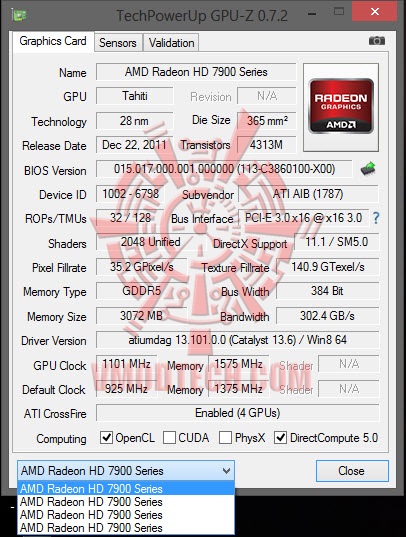The width and height of the screenshot is (406, 537).
Task: Click the BIOS save chip icon
Action: [x=368, y=169]
